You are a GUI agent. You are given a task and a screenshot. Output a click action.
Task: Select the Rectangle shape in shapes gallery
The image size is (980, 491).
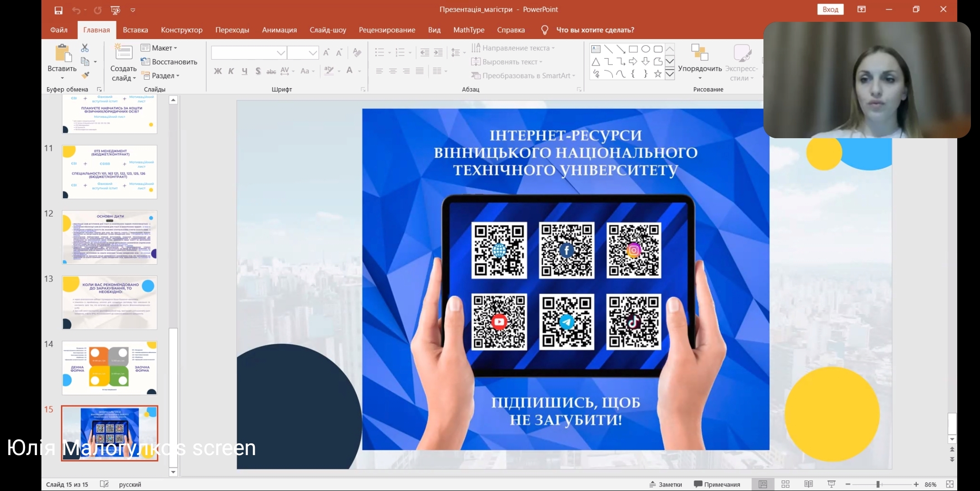633,49
